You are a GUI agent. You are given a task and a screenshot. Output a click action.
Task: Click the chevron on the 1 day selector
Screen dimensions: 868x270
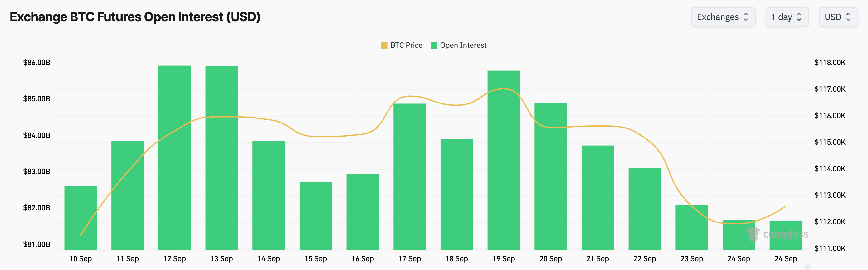[x=799, y=17]
